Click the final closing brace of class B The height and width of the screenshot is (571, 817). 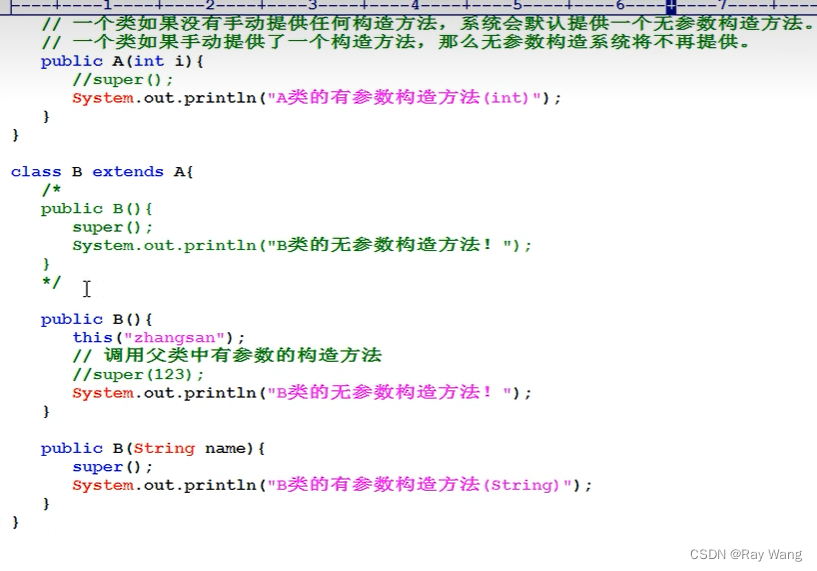[x=15, y=522]
